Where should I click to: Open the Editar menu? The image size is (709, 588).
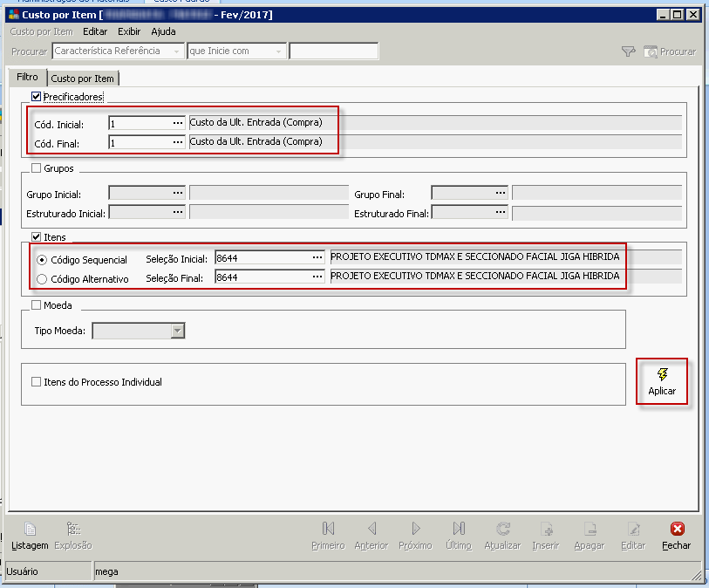95,31
